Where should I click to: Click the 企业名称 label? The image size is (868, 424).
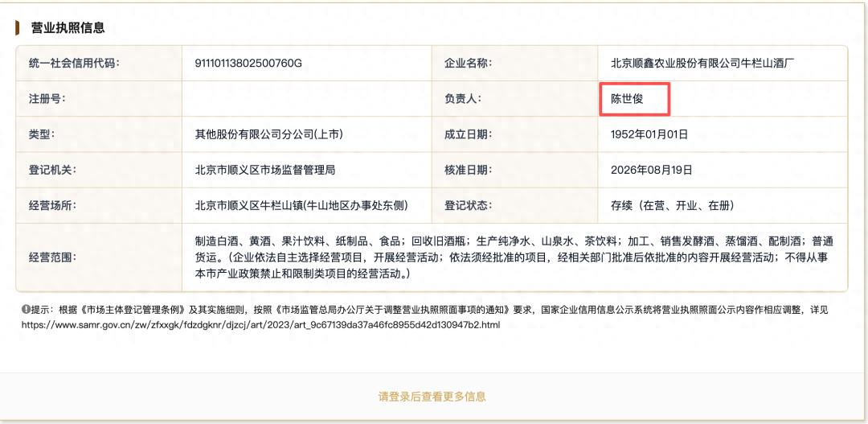469,64
